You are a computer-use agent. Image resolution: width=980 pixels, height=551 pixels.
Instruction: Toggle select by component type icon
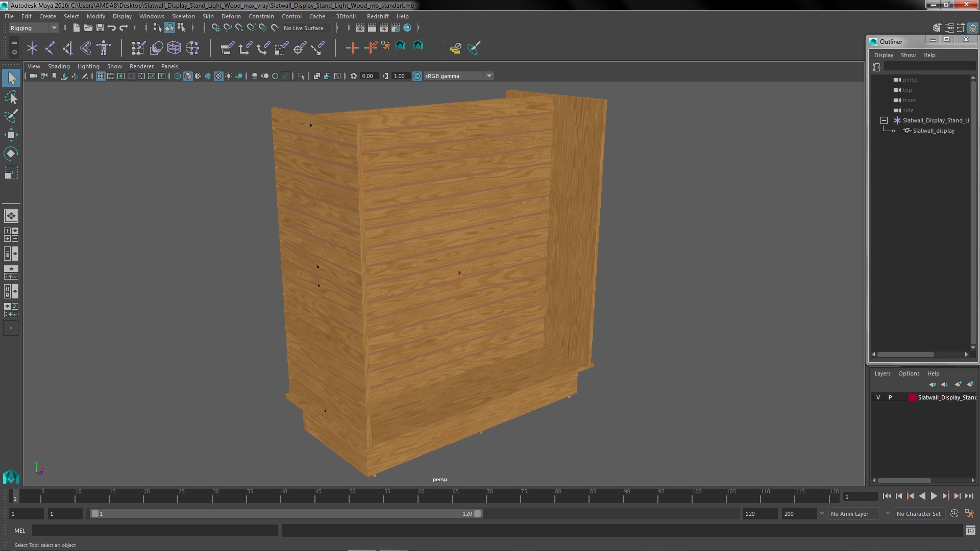click(x=181, y=28)
